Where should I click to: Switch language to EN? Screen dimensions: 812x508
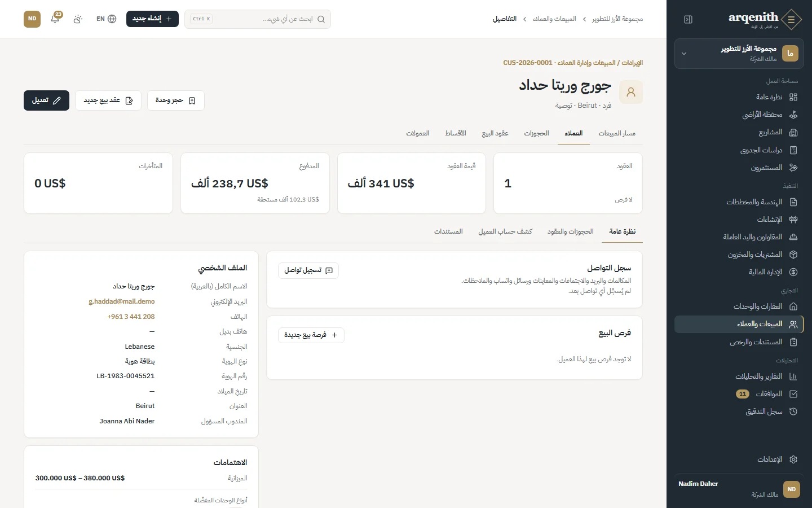click(x=106, y=19)
